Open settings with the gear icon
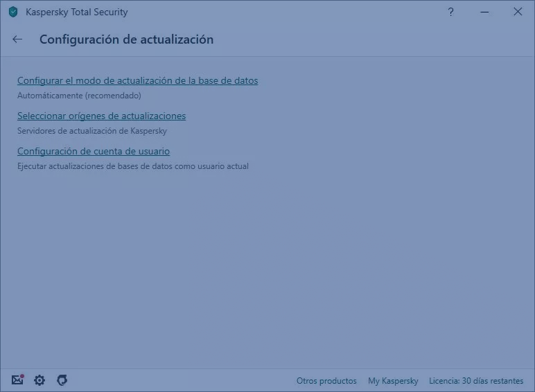 pyautogui.click(x=40, y=380)
